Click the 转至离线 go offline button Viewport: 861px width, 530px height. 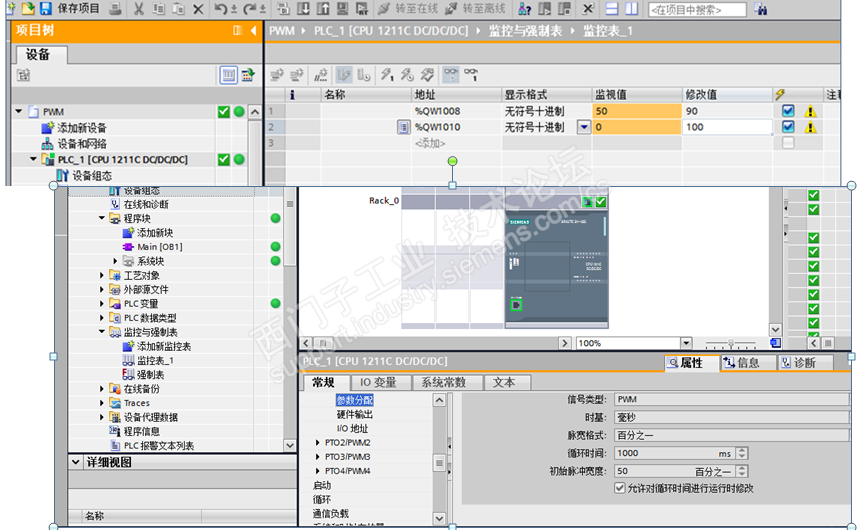pos(476,8)
